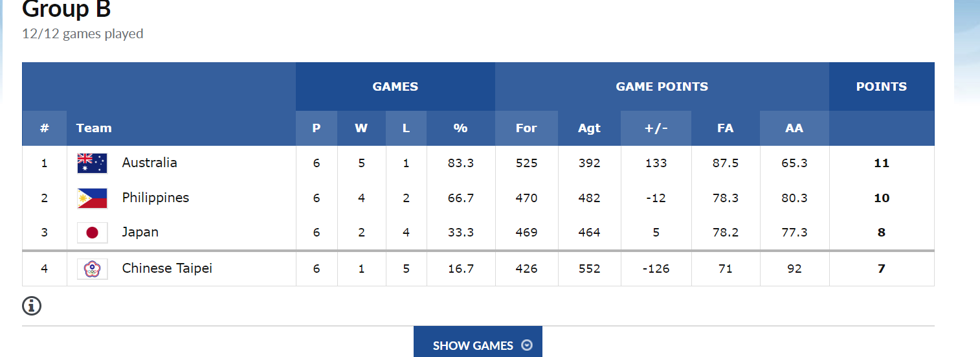Select the Japan team name
The width and height of the screenshot is (980, 357).
click(x=140, y=232)
